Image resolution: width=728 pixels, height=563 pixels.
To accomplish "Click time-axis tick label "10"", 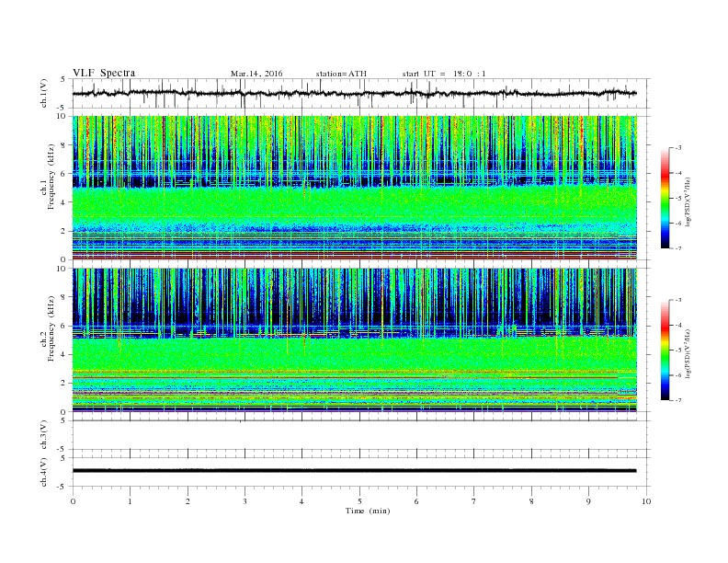I will [646, 501].
